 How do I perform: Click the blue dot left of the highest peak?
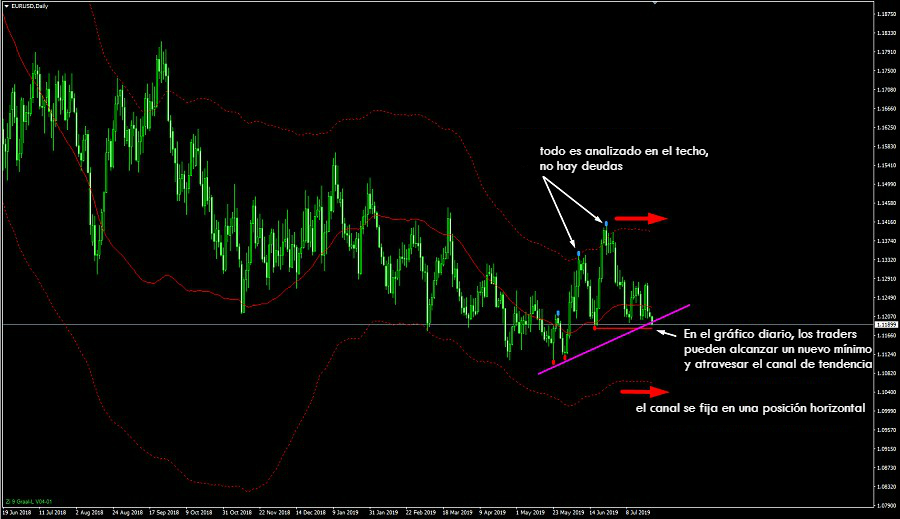pyautogui.click(x=578, y=253)
